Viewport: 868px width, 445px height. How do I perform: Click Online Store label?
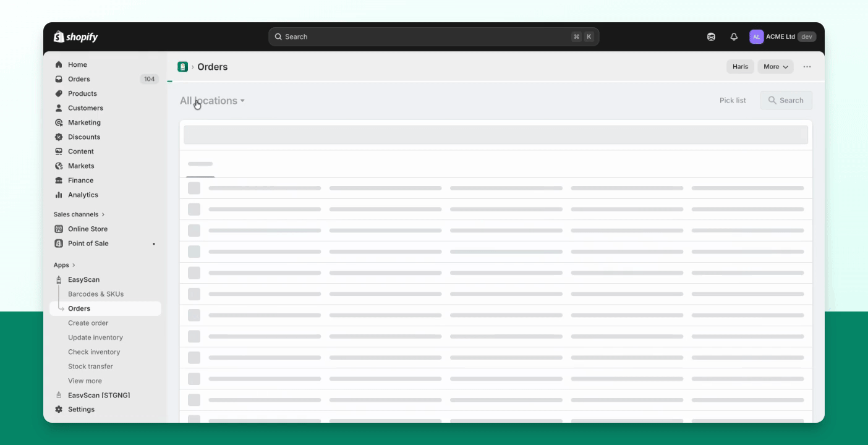pos(88,229)
